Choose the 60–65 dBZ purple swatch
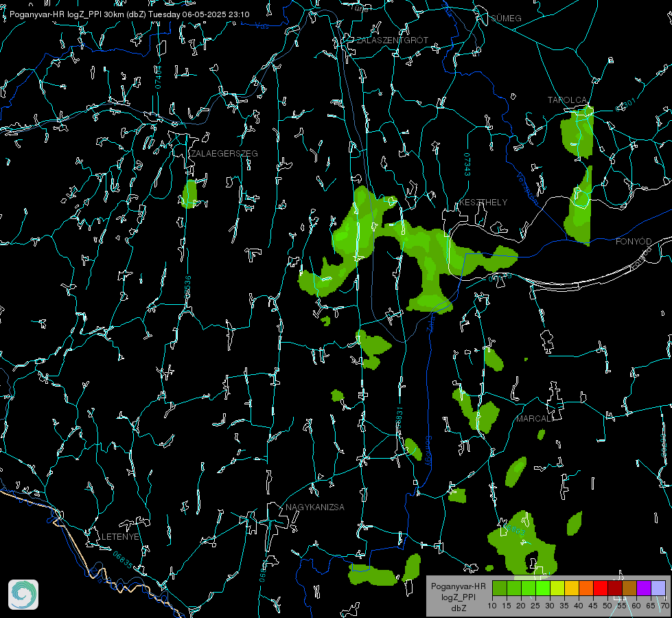 click(x=644, y=588)
